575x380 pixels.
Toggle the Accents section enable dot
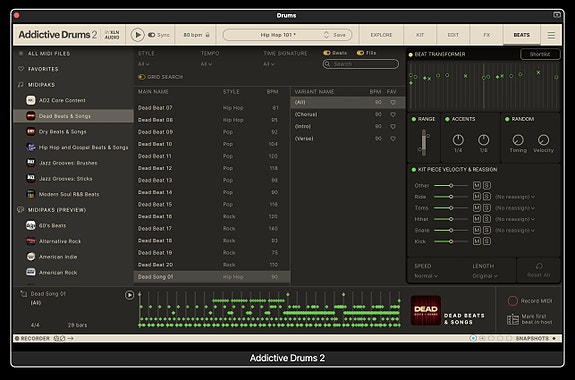447,119
